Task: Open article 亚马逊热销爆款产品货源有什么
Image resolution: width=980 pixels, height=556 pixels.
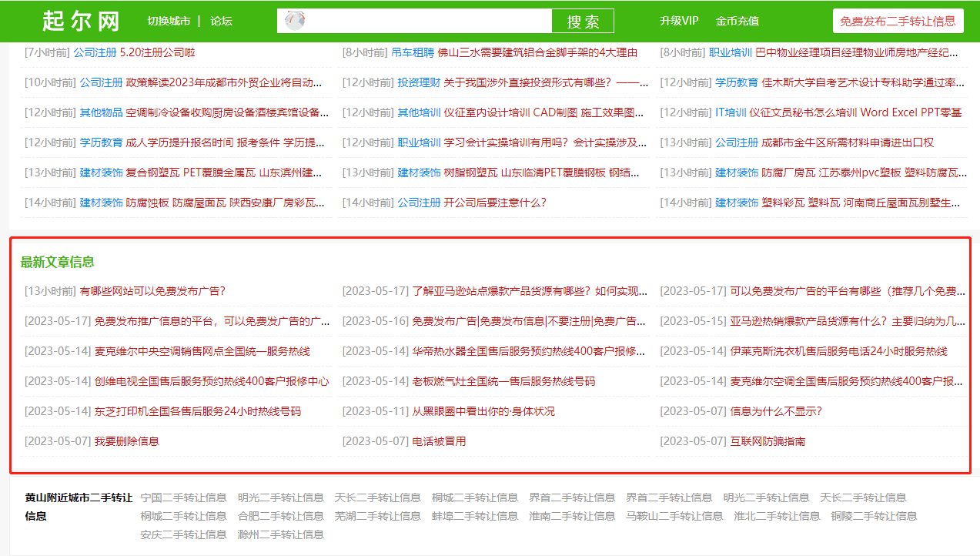Action: [848, 321]
